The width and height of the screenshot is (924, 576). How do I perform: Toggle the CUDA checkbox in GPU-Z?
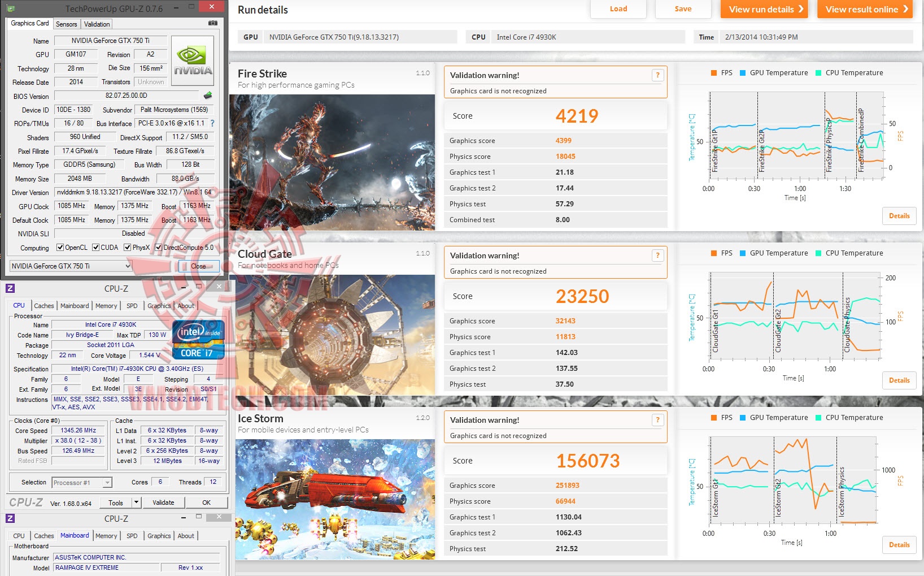click(x=96, y=248)
